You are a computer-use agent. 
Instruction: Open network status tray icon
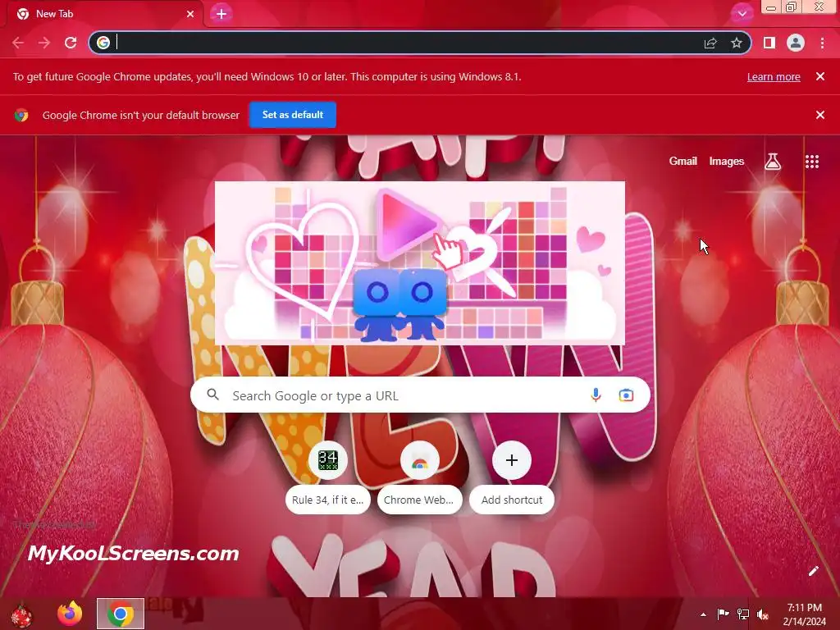point(743,614)
